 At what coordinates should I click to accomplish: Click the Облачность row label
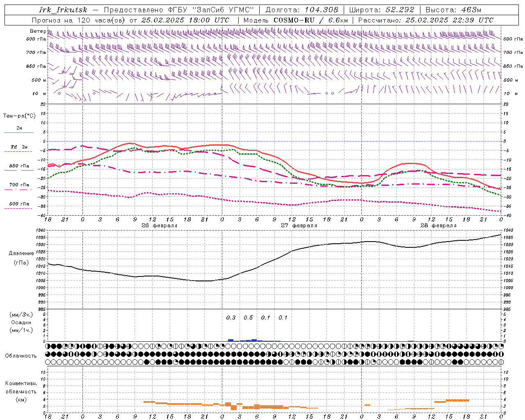(x=21, y=356)
